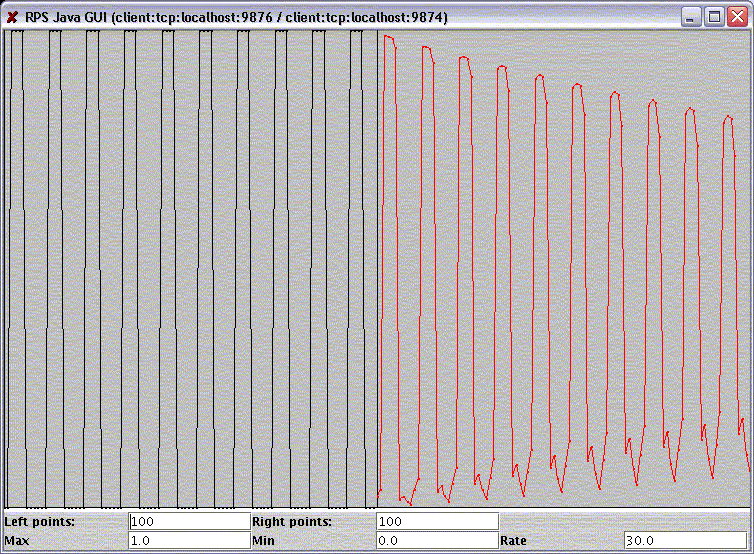
Task: Click into the Max value field
Action: click(x=189, y=540)
